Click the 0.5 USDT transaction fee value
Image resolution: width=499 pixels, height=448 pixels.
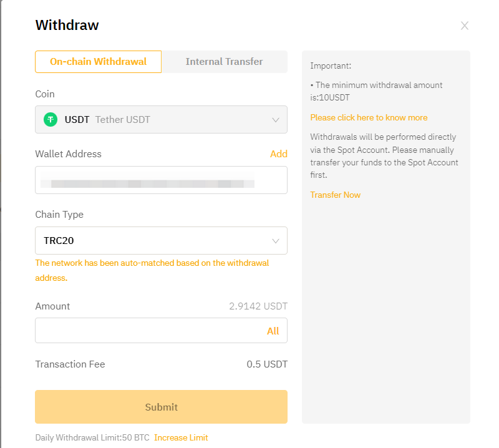pos(267,364)
